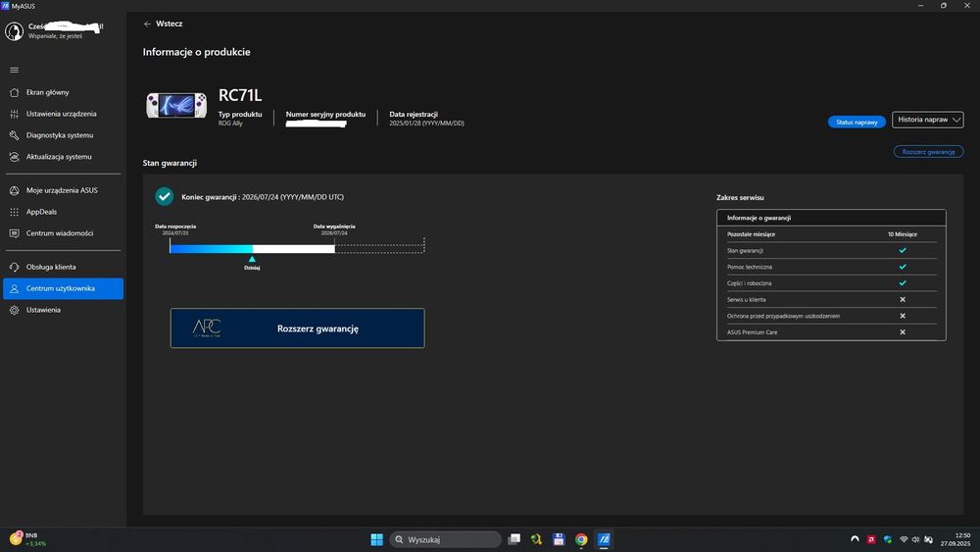Open Task View from the taskbar

(514, 539)
